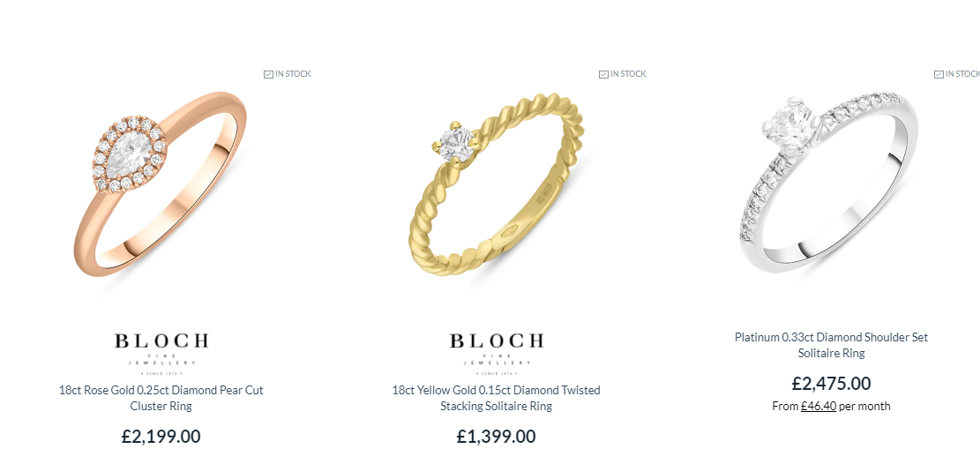Click the £2,475.00 price
The image size is (980, 449).
[831, 383]
